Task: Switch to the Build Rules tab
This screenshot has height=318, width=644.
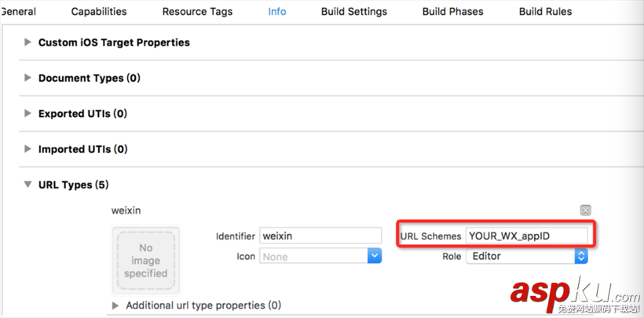Action: [x=545, y=12]
